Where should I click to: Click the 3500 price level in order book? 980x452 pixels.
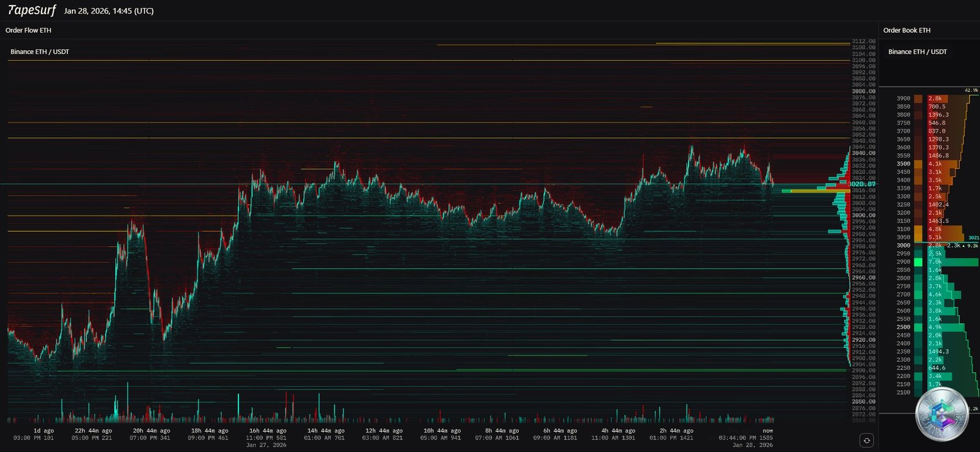903,164
